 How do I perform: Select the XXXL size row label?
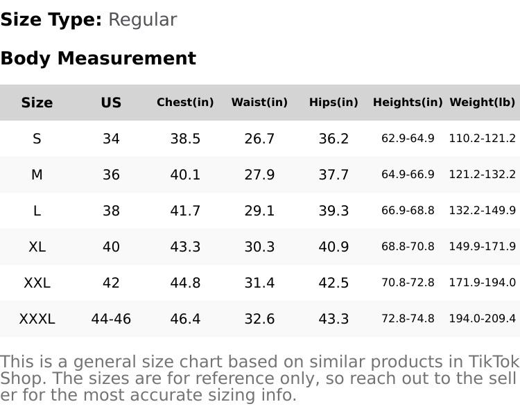(x=37, y=319)
